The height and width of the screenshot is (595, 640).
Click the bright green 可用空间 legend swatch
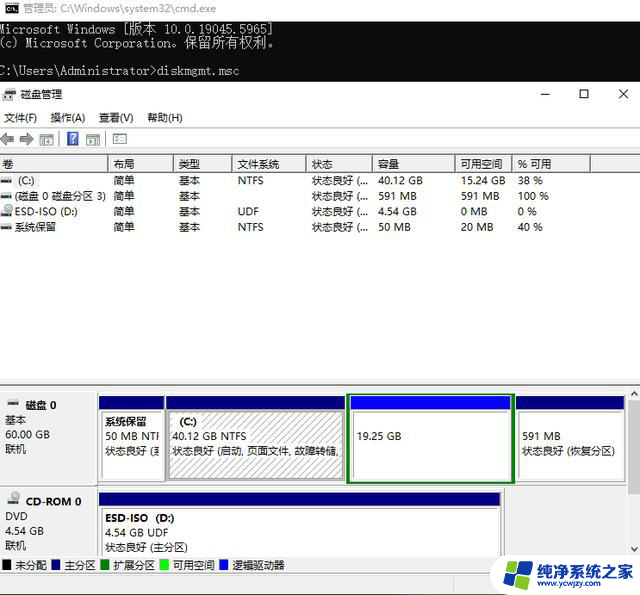tap(164, 565)
